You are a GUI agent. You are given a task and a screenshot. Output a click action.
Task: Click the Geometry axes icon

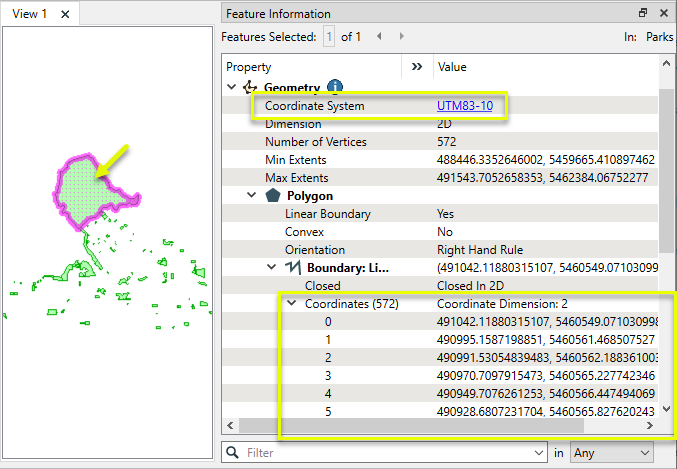(x=250, y=88)
